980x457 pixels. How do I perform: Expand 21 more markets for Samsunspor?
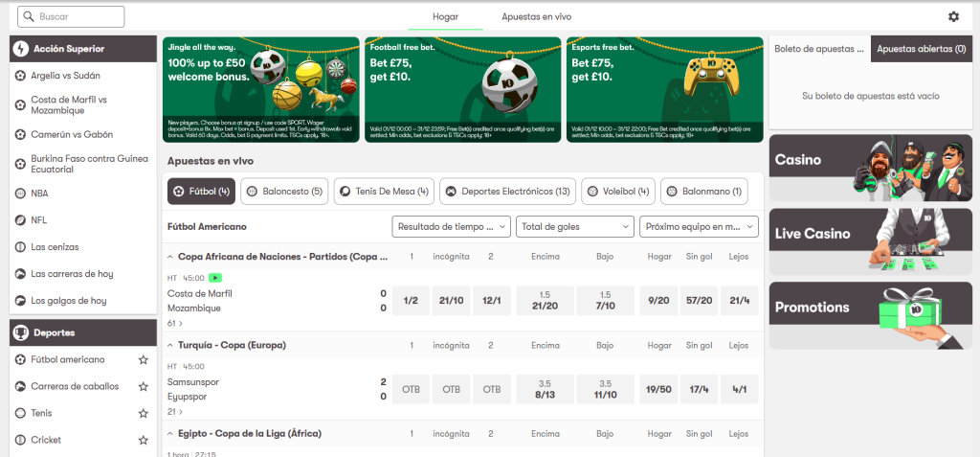tap(175, 412)
